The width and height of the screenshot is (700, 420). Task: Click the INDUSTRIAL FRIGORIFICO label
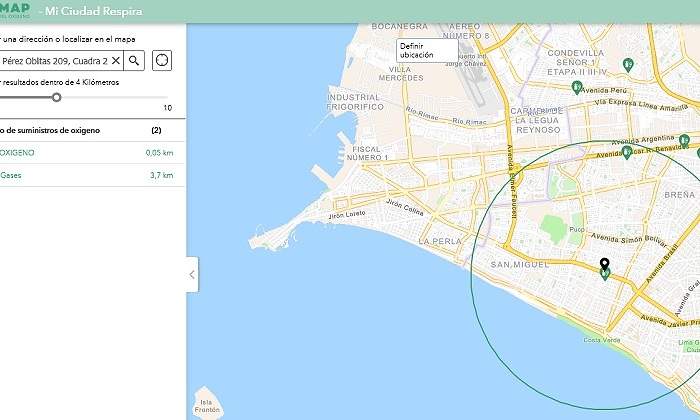(x=355, y=102)
